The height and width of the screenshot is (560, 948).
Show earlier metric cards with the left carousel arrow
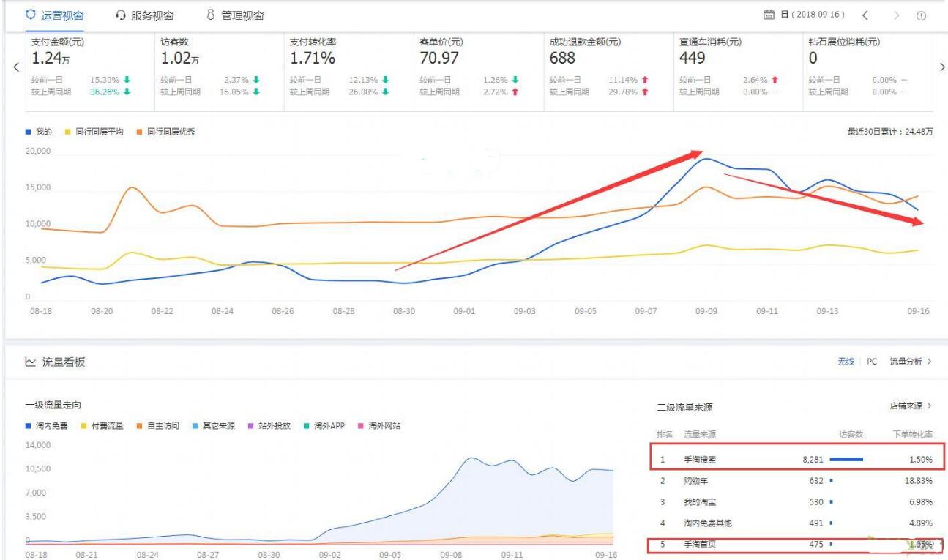pyautogui.click(x=16, y=67)
